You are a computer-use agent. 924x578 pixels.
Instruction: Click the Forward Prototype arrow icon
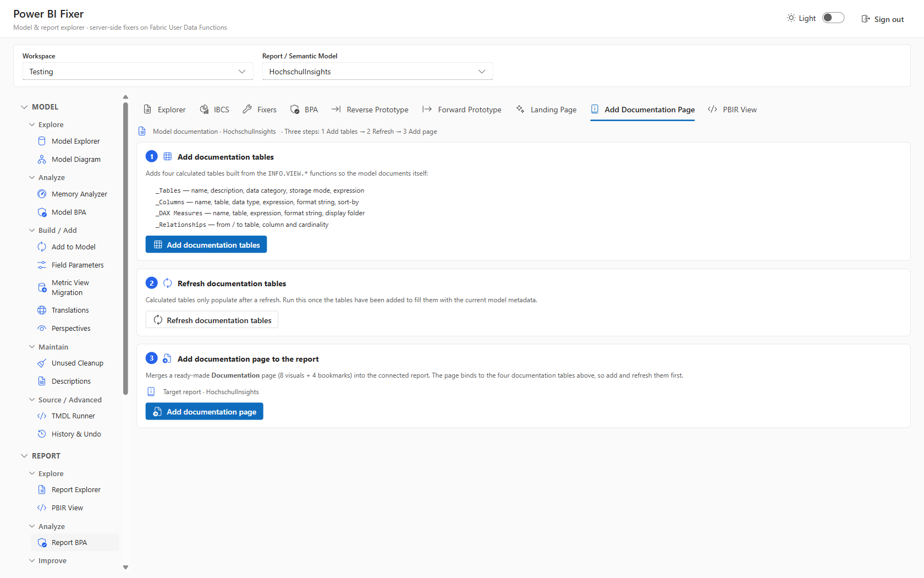(x=427, y=109)
